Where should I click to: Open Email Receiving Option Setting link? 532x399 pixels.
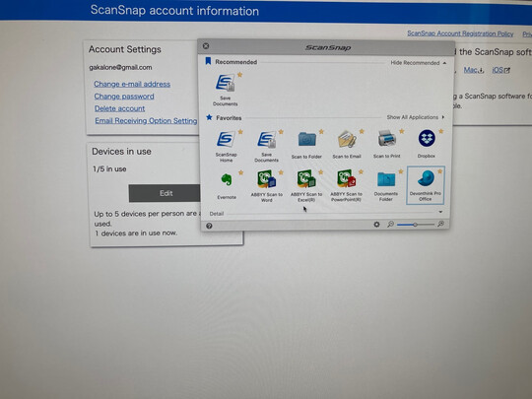pyautogui.click(x=146, y=121)
